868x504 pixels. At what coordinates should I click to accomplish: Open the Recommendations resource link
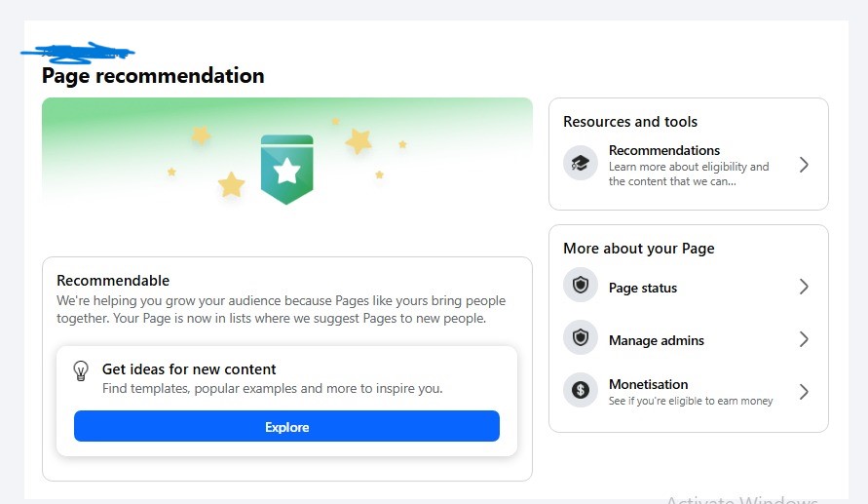pos(663,151)
